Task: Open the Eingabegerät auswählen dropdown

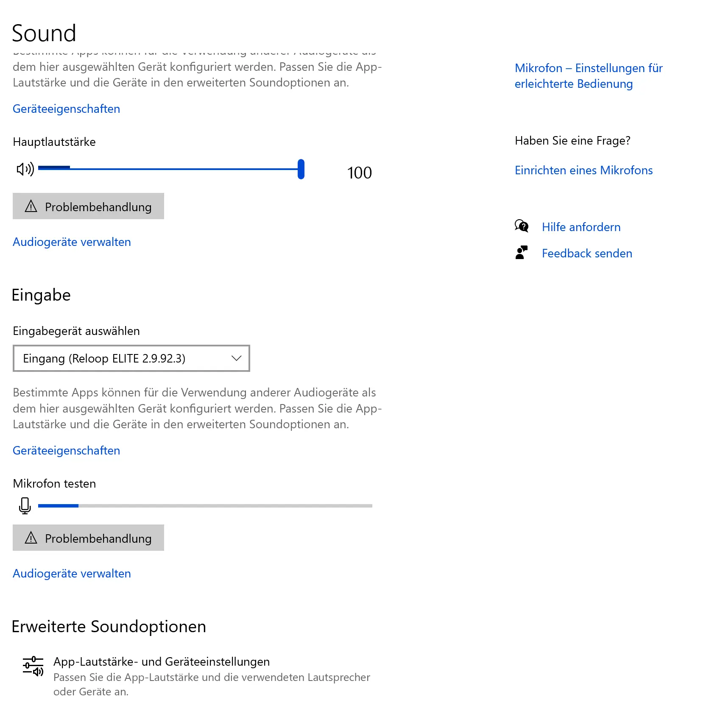Action: pos(131,358)
